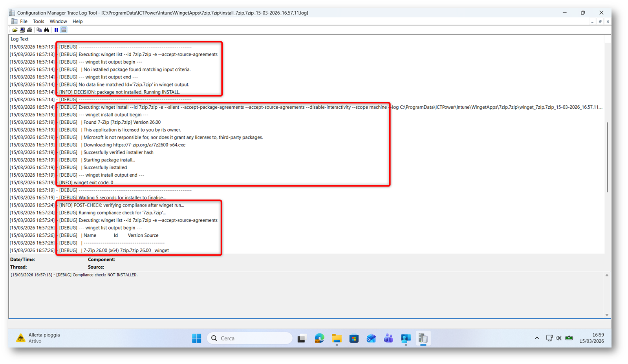Image resolution: width=628 pixels, height=364 pixels.
Task: Print the log using the printer icon
Action: pos(29,30)
